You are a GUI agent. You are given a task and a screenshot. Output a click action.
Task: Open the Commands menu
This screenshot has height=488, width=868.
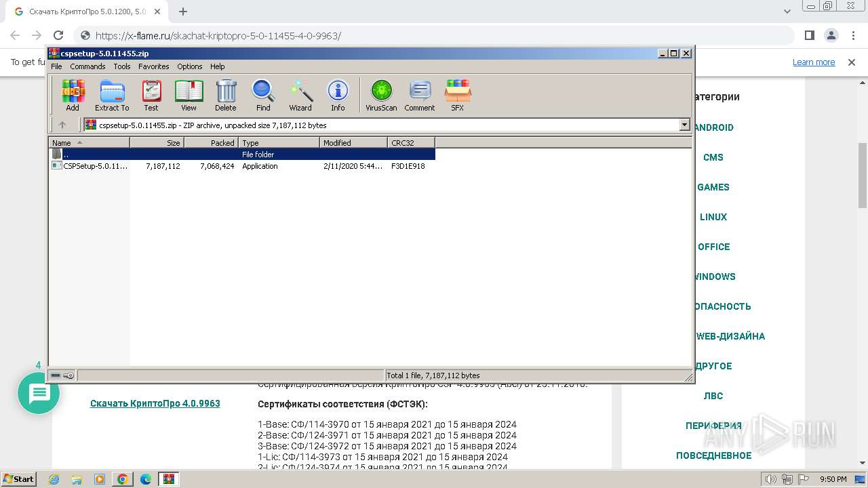click(87, 66)
